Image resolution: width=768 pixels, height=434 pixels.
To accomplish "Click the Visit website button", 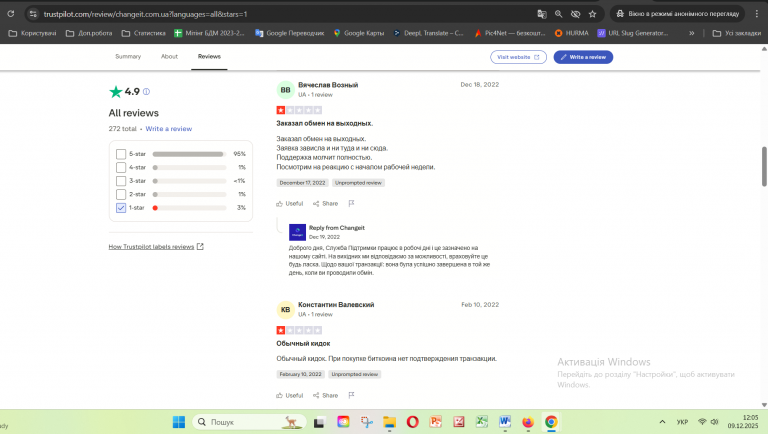I will 518,57.
